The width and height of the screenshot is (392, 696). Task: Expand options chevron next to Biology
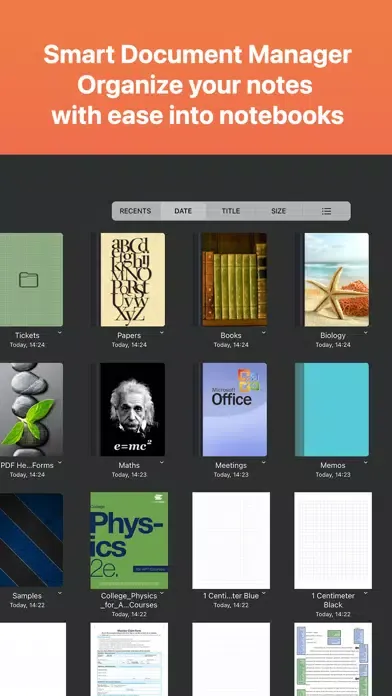366,332
